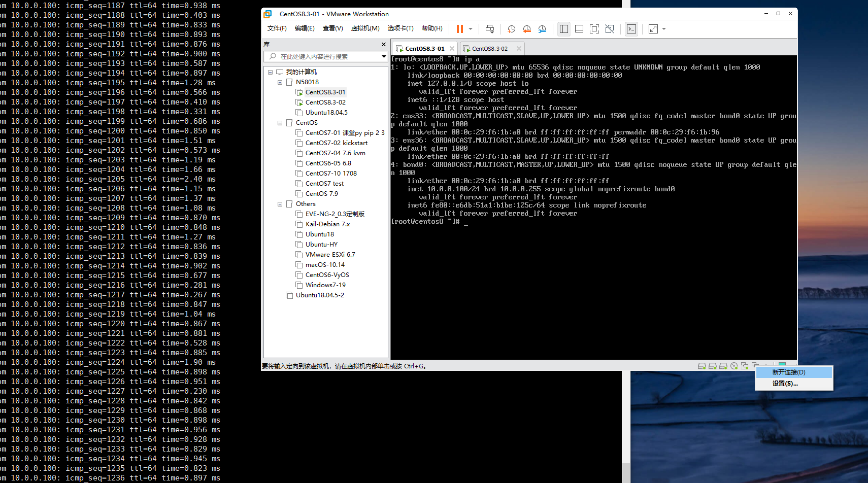Select Ubuntu18.04.5 in the library tree

tap(326, 112)
